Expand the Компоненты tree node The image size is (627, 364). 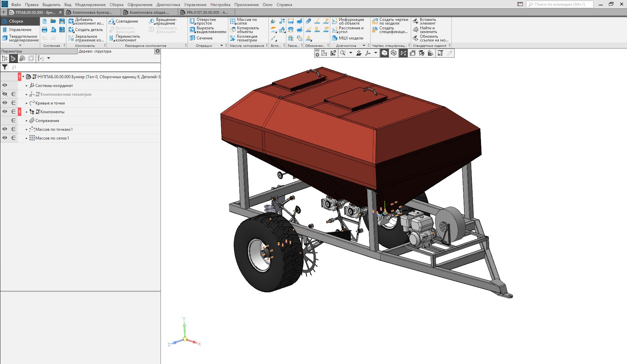(27, 112)
